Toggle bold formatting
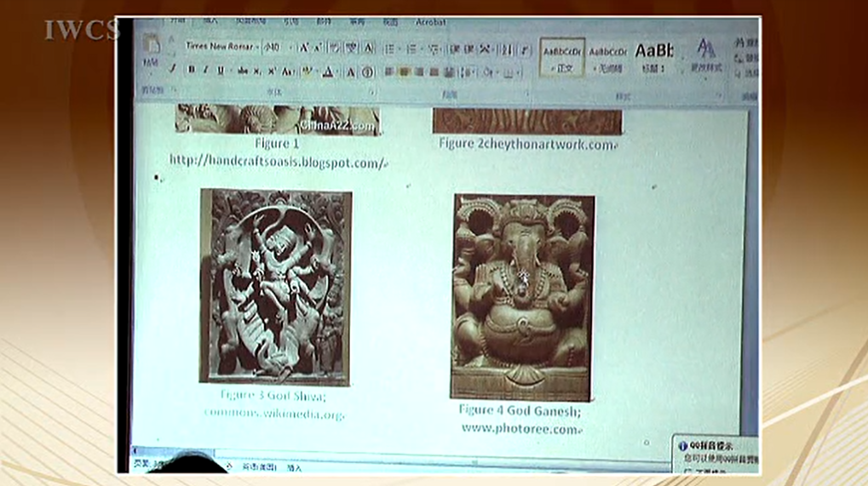This screenshot has width=868, height=486. tap(191, 70)
